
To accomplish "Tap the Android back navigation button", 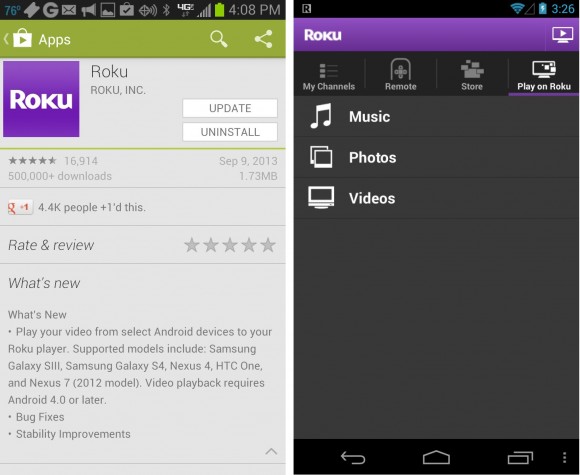I will (353, 458).
